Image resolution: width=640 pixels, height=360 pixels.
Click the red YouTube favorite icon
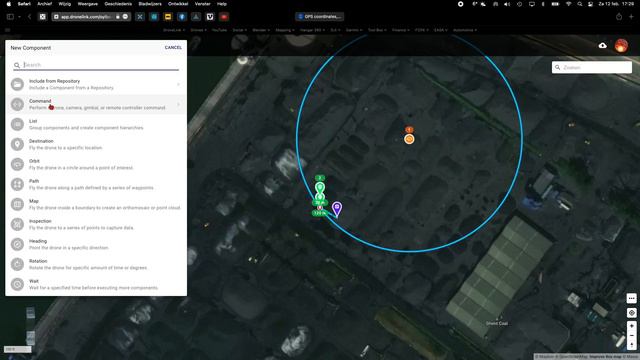tap(224, 17)
